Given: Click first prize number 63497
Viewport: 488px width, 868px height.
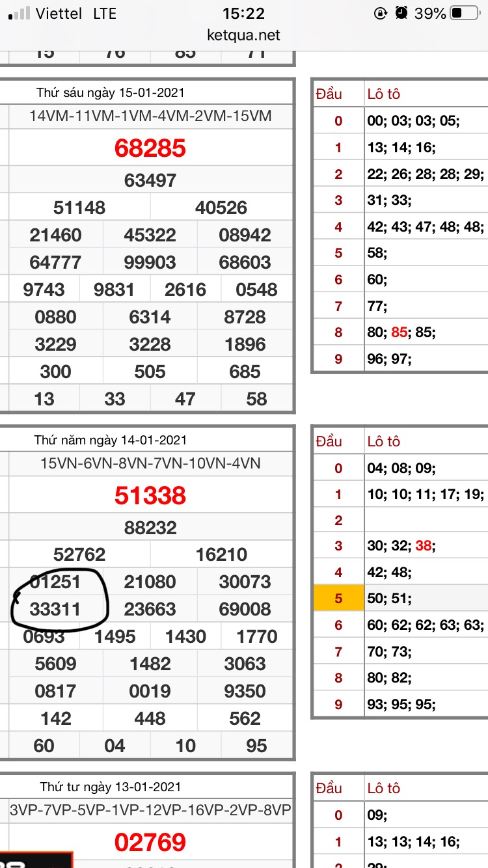Looking at the screenshot, I should click(150, 180).
